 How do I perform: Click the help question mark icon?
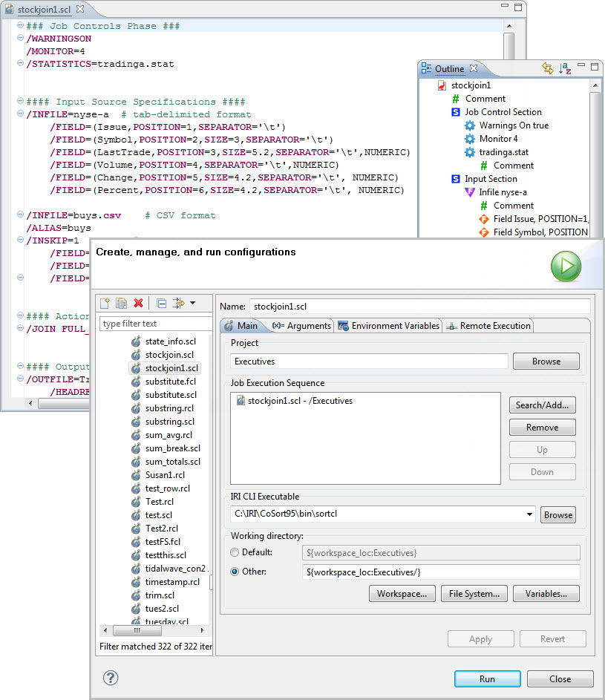coord(111,678)
